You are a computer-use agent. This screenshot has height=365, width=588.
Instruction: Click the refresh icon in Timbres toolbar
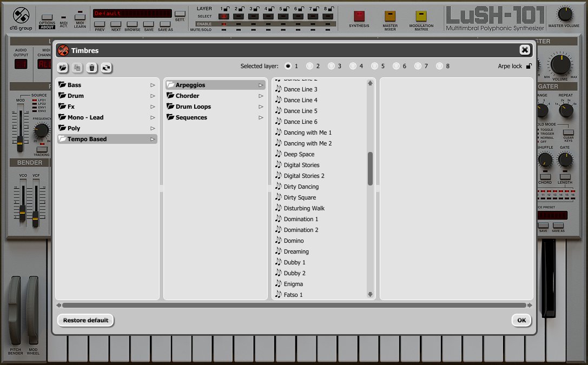pos(107,68)
